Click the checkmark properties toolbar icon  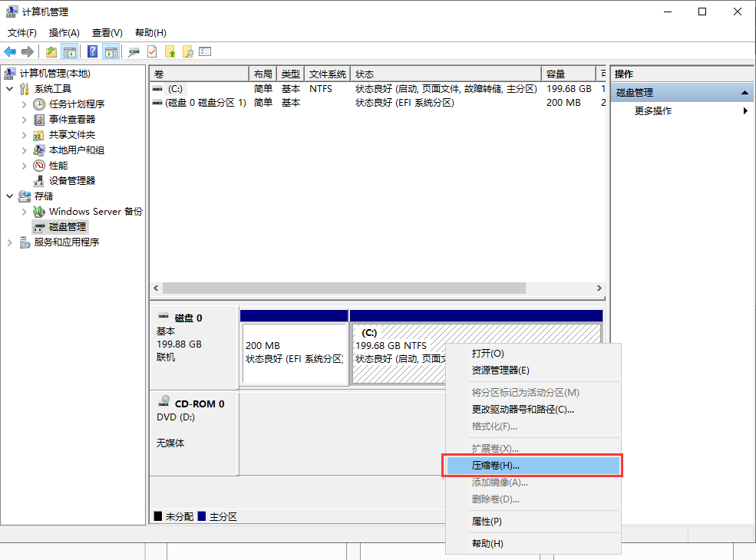pyautogui.click(x=152, y=51)
